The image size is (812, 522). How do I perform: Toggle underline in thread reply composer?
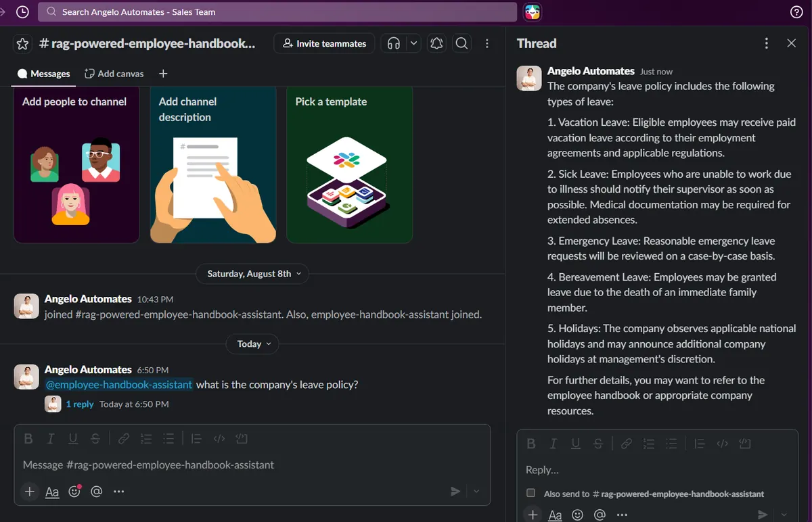(576, 444)
